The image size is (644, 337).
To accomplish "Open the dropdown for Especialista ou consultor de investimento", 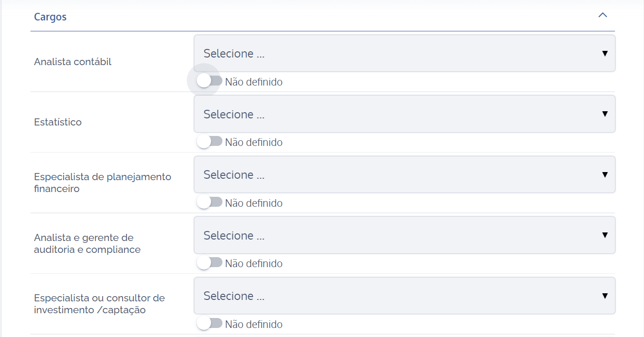I will 404,295.
